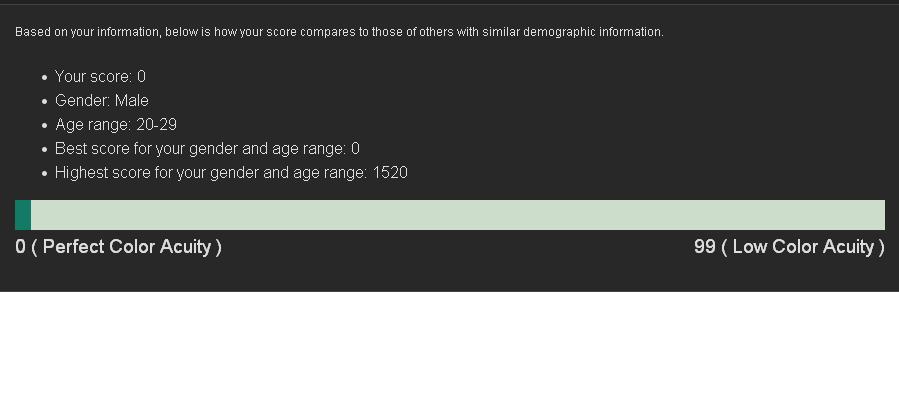Click the bullet point before "Your score"
This screenshot has height=400, width=899.
[44, 77]
